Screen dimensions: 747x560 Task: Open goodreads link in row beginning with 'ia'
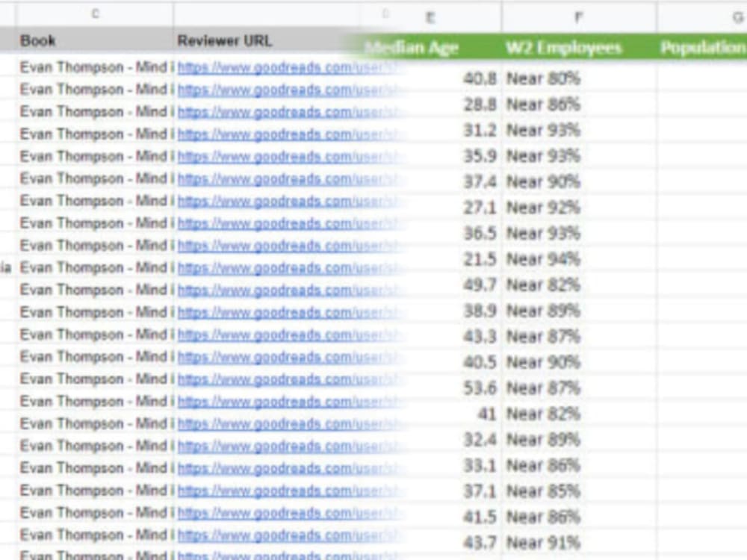[x=291, y=268]
